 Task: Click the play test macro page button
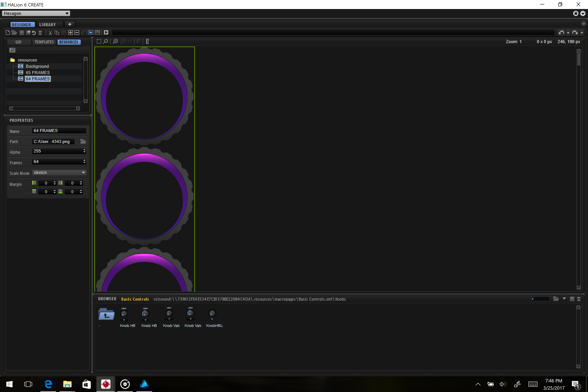pos(106,33)
